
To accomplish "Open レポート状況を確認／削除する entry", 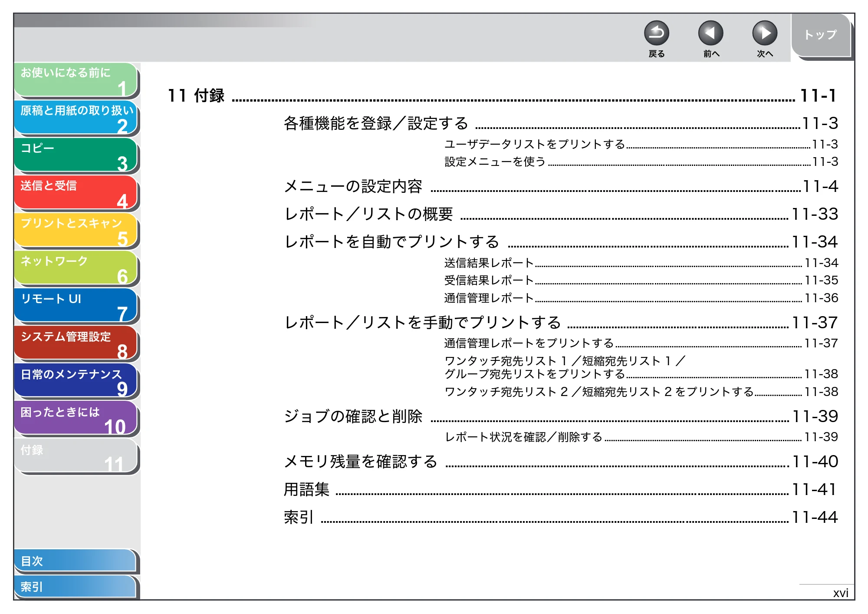I will click(641, 437).
